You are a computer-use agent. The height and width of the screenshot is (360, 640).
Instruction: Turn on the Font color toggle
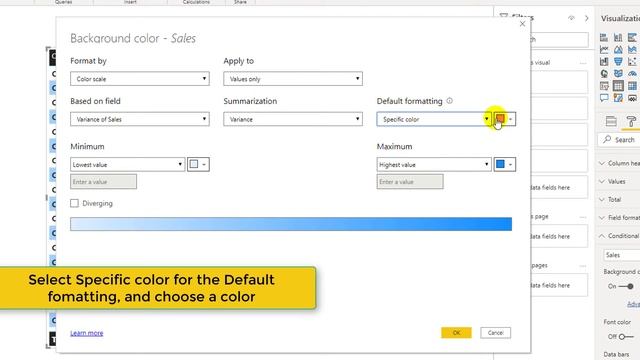click(626, 337)
